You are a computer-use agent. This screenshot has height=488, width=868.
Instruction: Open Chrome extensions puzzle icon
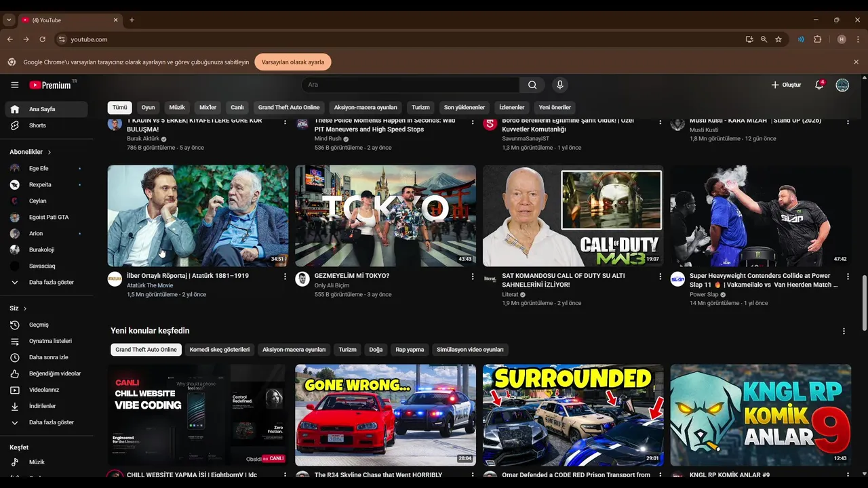pyautogui.click(x=818, y=39)
